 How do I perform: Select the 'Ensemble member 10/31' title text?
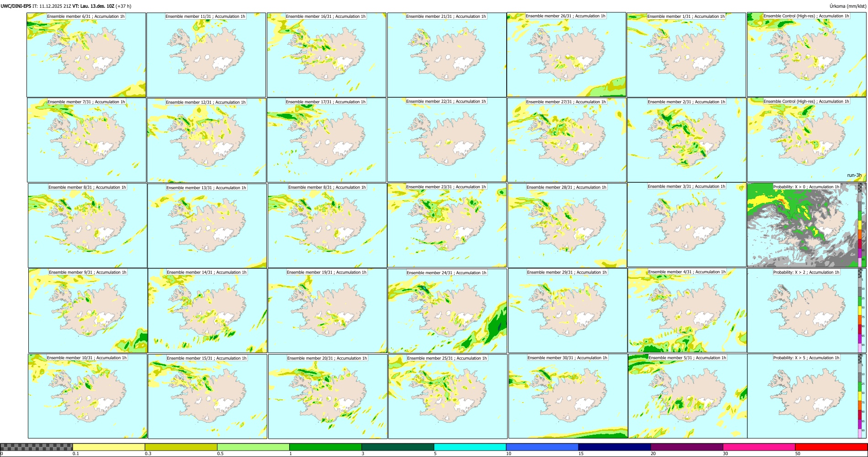tap(70, 358)
